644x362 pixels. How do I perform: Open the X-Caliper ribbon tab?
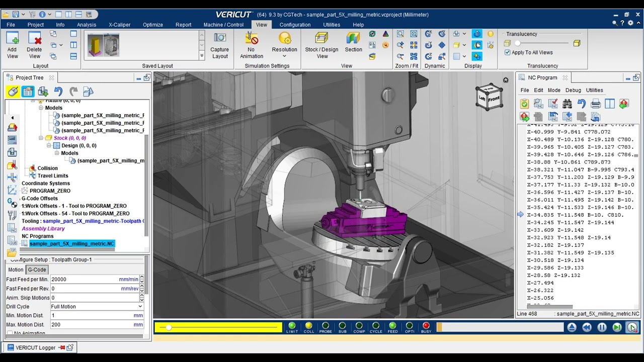(x=119, y=25)
